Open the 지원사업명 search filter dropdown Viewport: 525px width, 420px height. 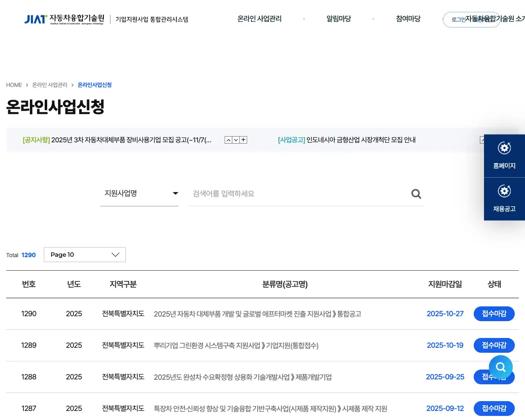139,193
